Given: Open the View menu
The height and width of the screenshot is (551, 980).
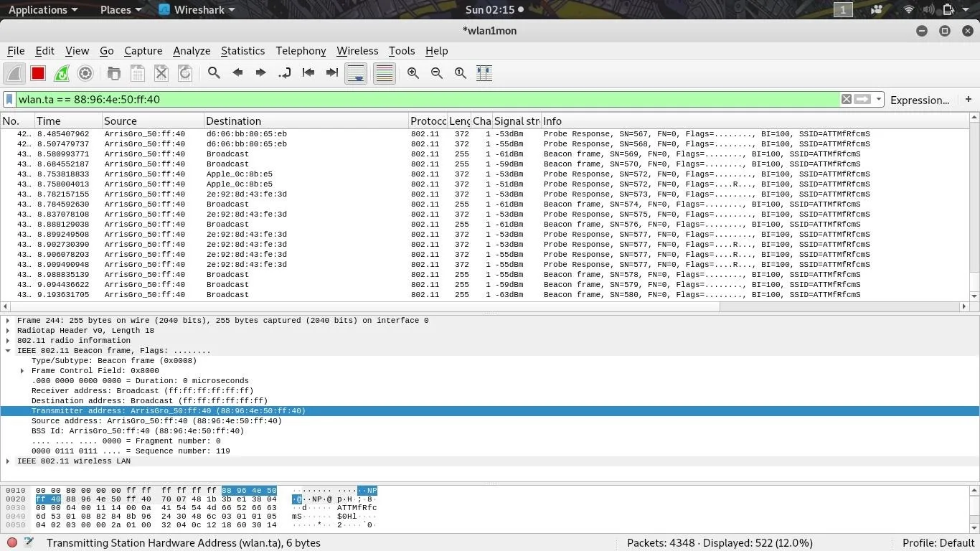Looking at the screenshot, I should click(77, 51).
